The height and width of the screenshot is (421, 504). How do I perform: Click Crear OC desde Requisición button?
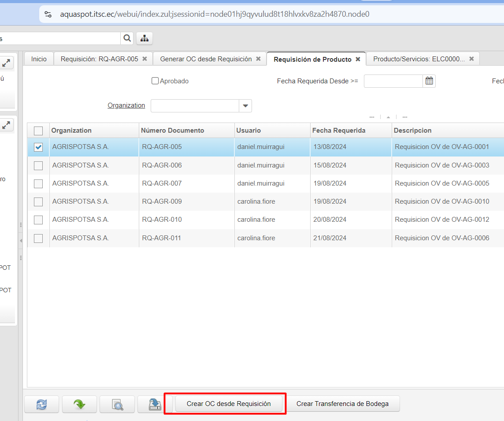[x=229, y=404]
